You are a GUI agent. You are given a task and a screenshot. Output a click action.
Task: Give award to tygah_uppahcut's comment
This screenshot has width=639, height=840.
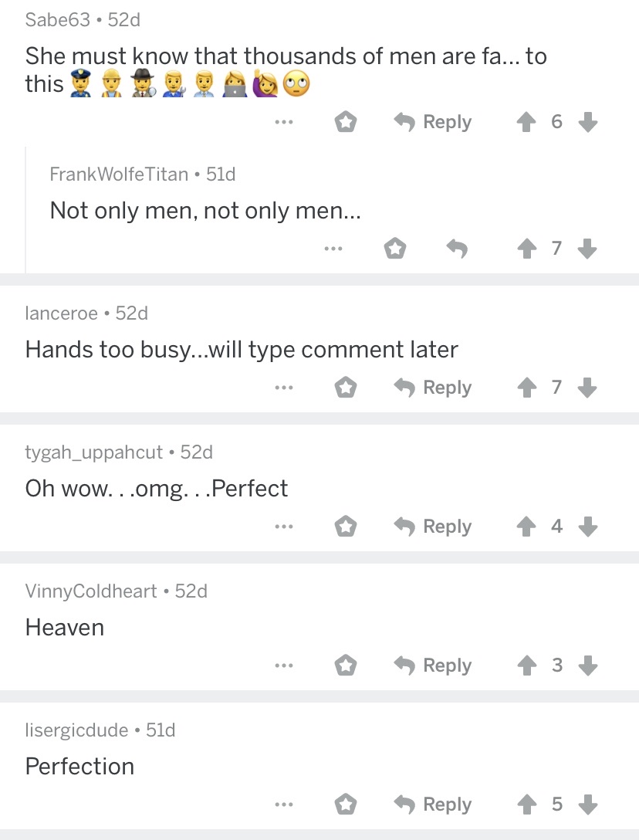pos(346,527)
